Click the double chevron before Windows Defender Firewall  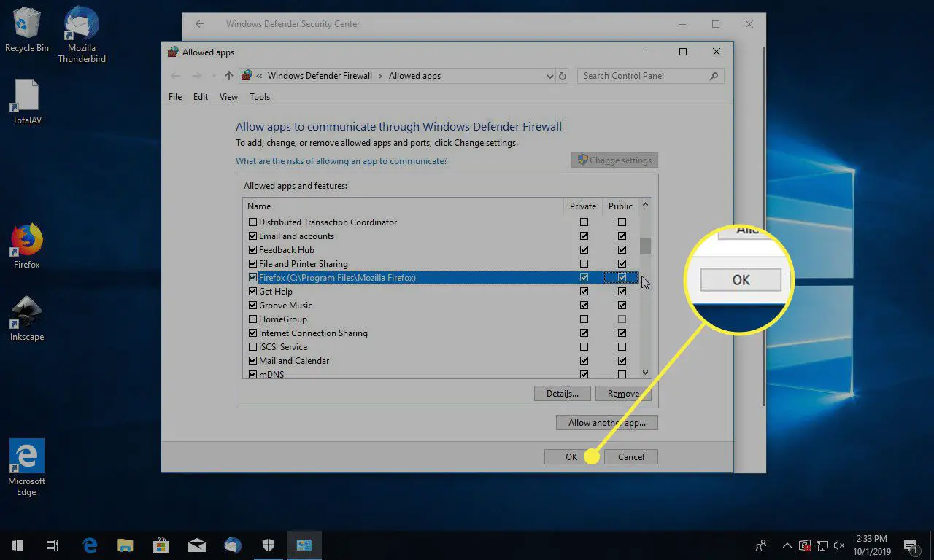tap(259, 76)
